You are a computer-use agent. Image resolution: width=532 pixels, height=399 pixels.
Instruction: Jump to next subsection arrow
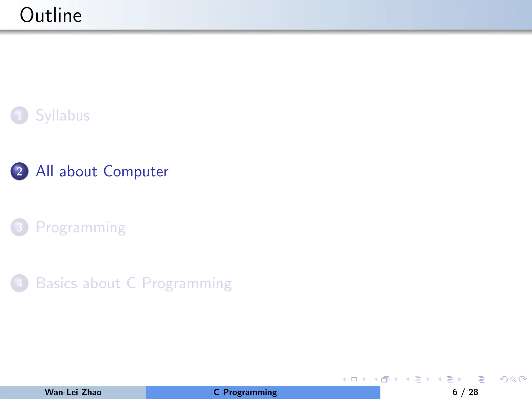click(428, 379)
